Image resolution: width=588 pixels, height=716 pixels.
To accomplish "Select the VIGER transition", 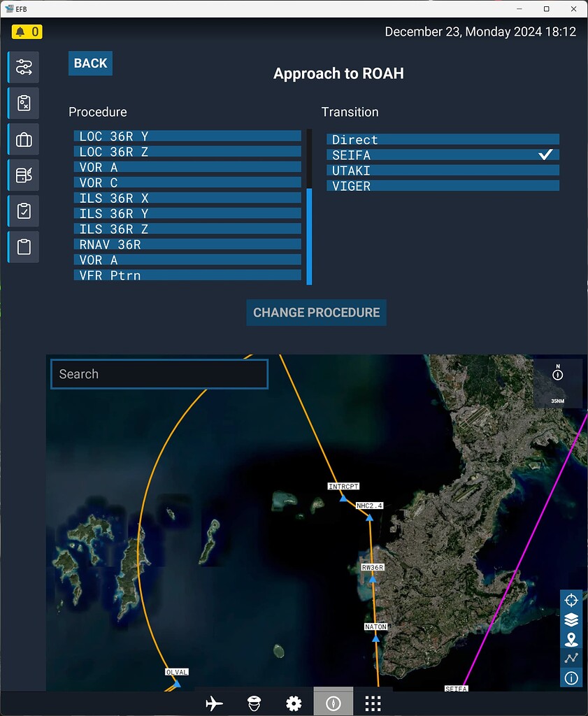I will pos(443,185).
